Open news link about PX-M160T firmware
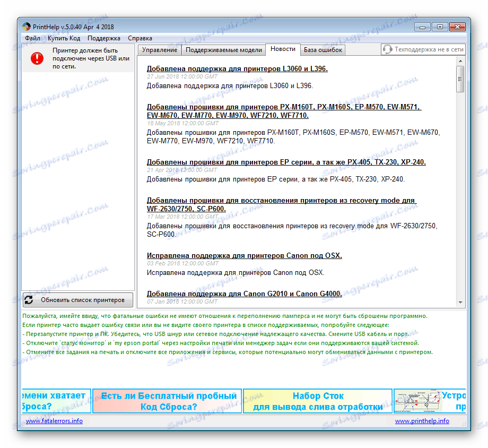 click(x=284, y=111)
